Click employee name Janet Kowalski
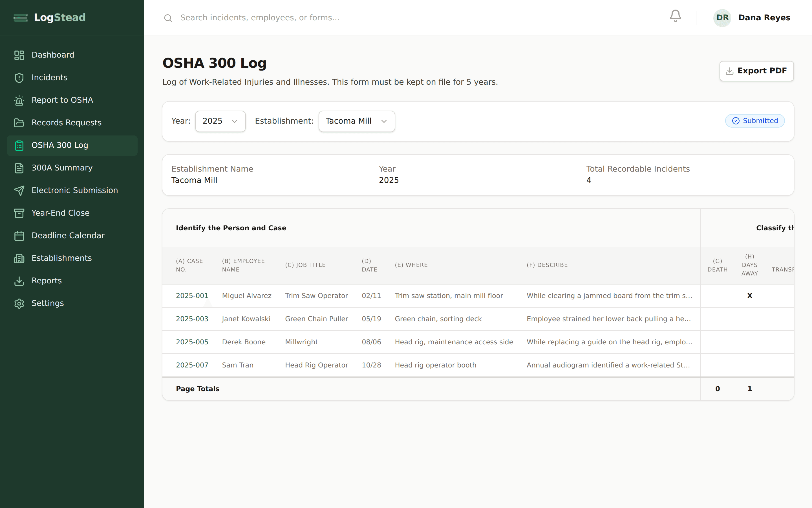The image size is (812, 508). click(x=246, y=319)
